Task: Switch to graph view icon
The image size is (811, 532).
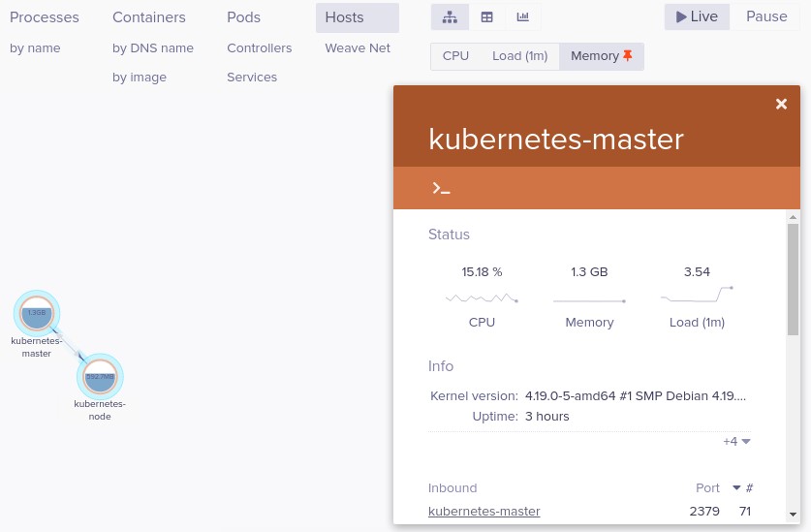Action: point(450,17)
